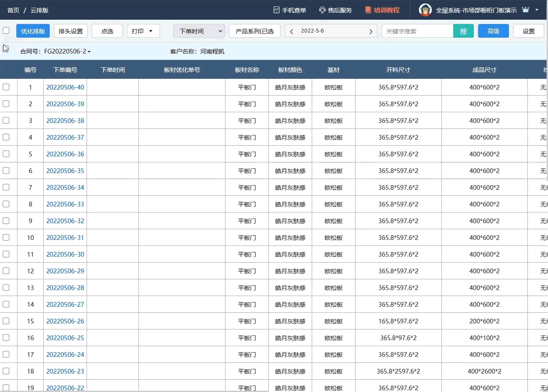Open 产品系列(已选 series dropdown
The width and height of the screenshot is (548, 392).
[x=255, y=31]
